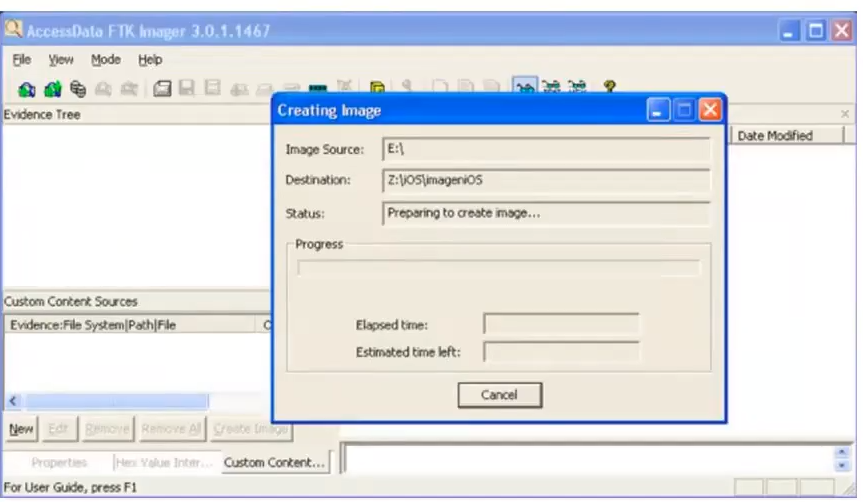The image size is (863, 502).
Task: Click the down scroll arrow in lower viewer pane
Action: coord(842,466)
